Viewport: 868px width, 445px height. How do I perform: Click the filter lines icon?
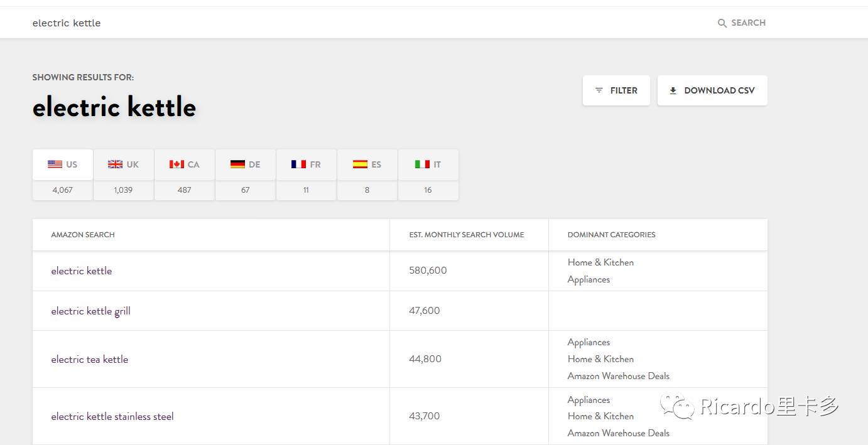(599, 90)
